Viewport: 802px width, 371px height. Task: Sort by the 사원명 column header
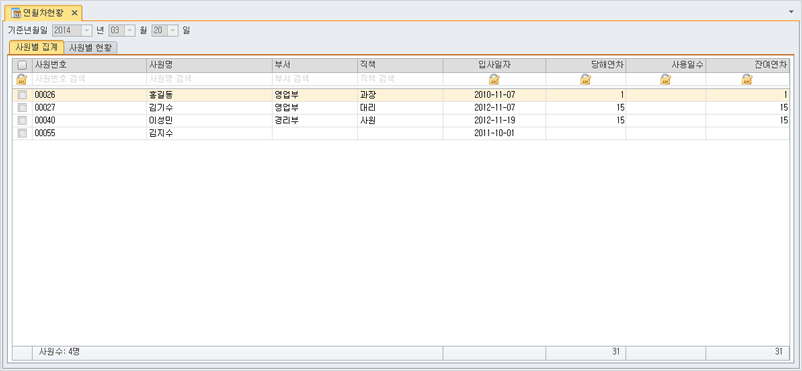pos(209,65)
